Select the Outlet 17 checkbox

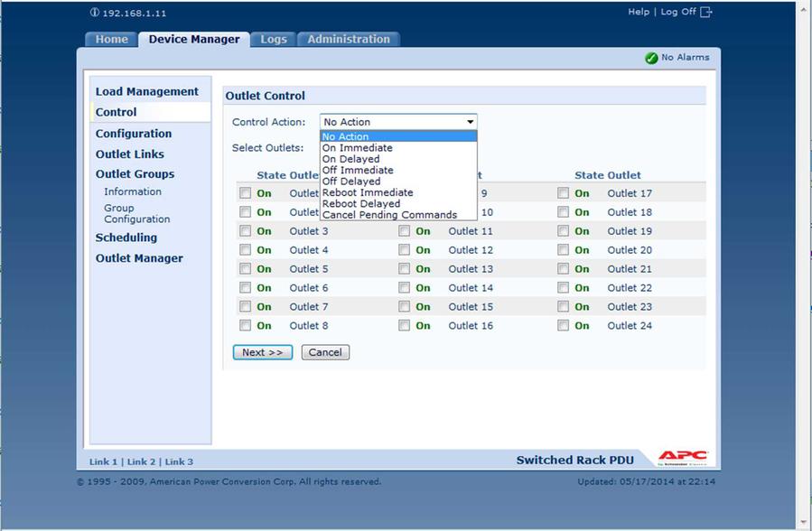[x=563, y=193]
